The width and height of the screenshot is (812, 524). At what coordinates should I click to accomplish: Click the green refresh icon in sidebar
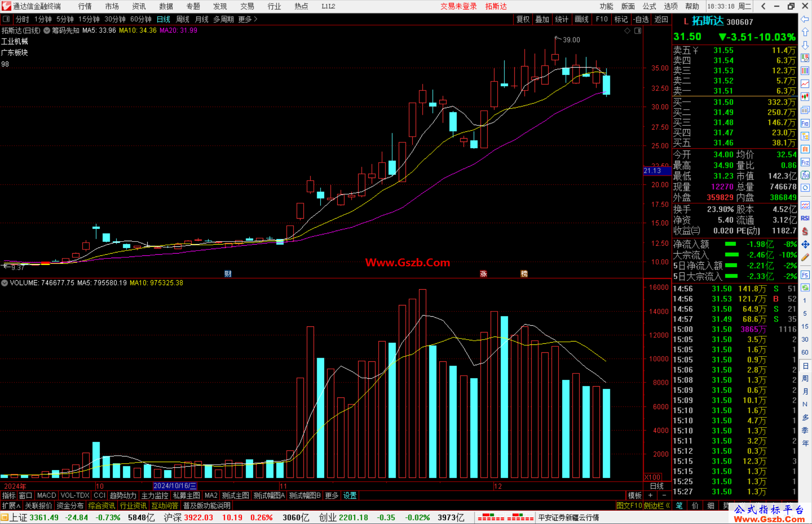[x=805, y=288]
